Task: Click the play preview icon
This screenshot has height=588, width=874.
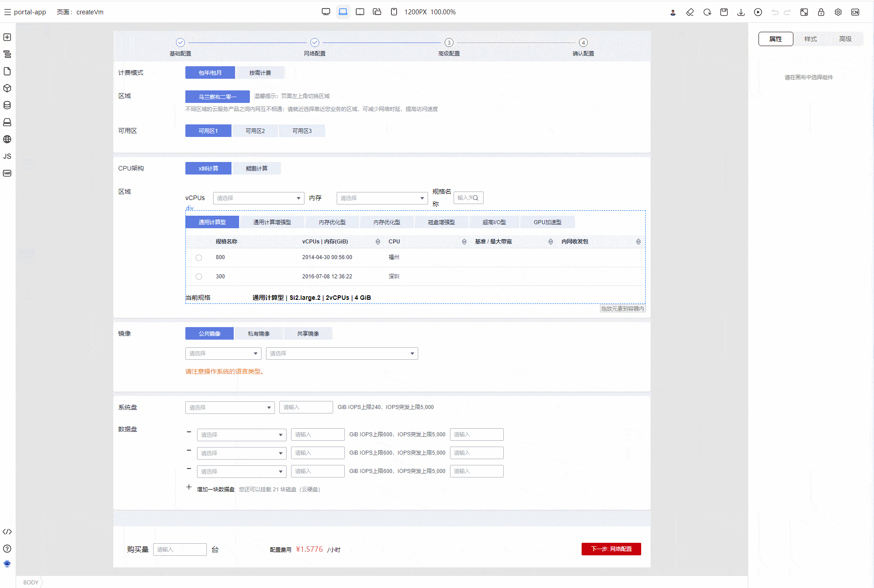Action: tap(758, 12)
